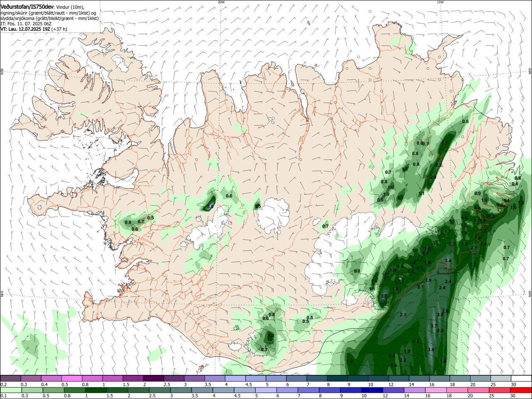Click the '2.0' precipitation value on the map
The width and height of the screenshot is (532, 399).
433,177
